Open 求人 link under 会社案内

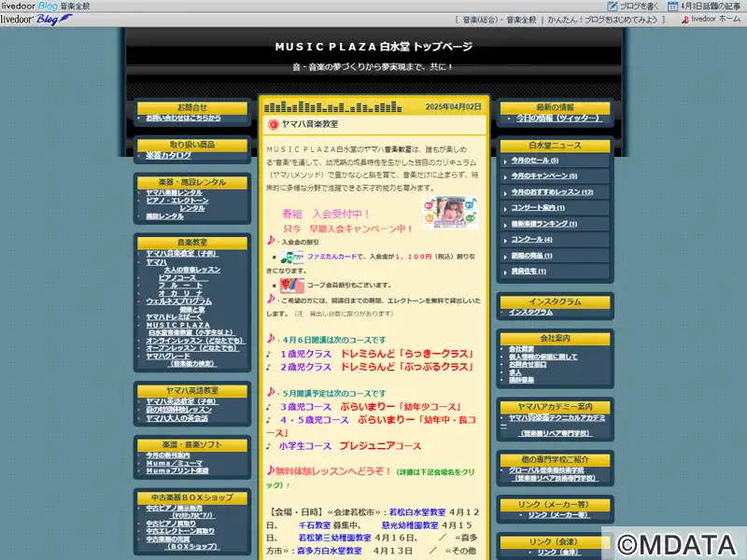(x=515, y=372)
